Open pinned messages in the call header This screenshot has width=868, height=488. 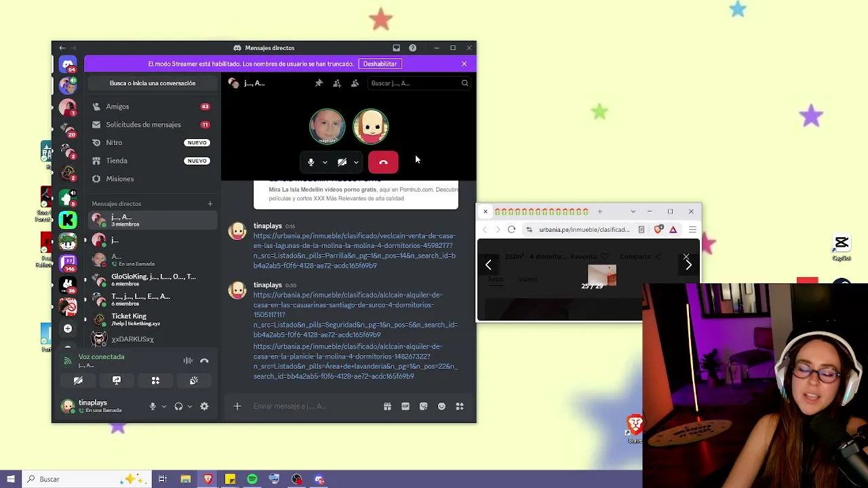(x=319, y=83)
